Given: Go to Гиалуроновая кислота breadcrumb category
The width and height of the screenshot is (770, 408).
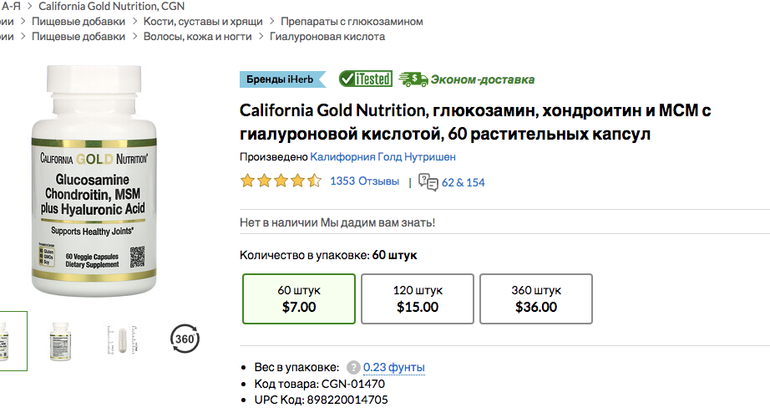Looking at the screenshot, I should click(328, 36).
